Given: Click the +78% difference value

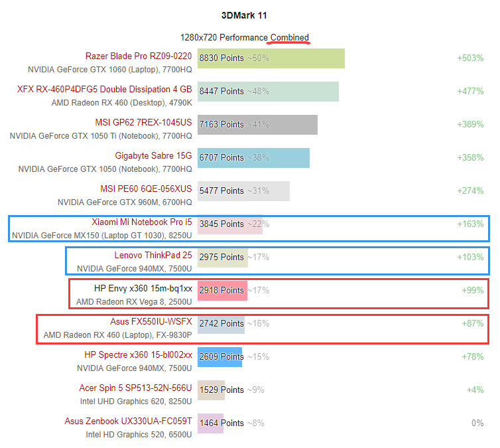Looking at the screenshot, I should point(473,357).
